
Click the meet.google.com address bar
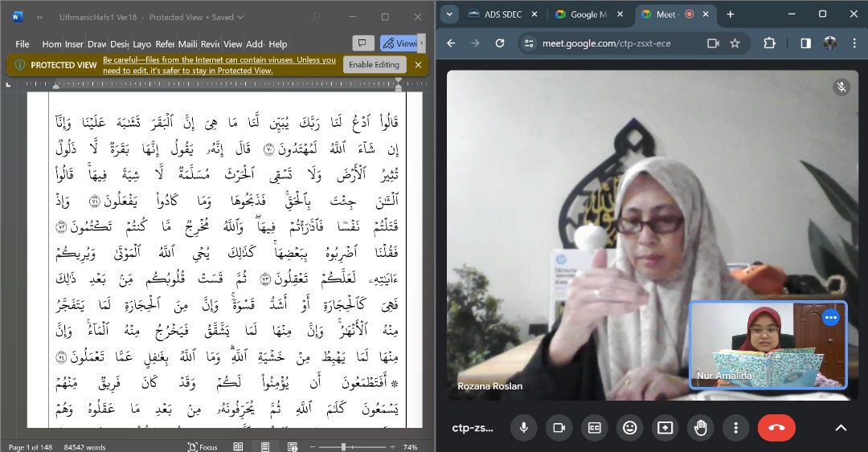[x=607, y=43]
